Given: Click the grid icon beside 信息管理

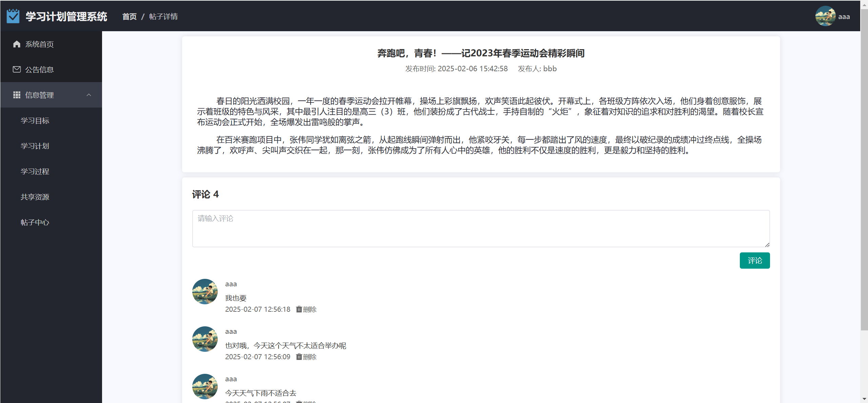Looking at the screenshot, I should 17,95.
